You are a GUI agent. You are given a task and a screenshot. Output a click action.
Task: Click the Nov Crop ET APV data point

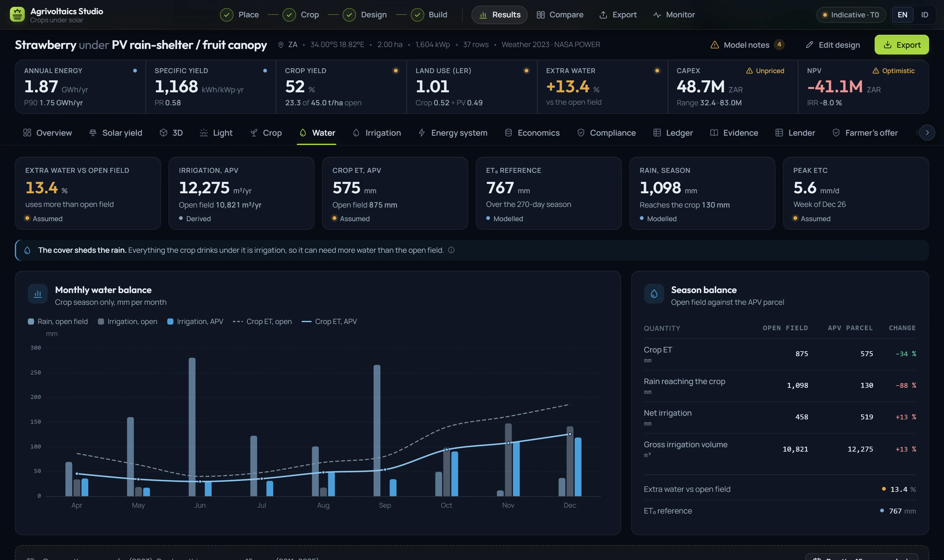tap(508, 443)
